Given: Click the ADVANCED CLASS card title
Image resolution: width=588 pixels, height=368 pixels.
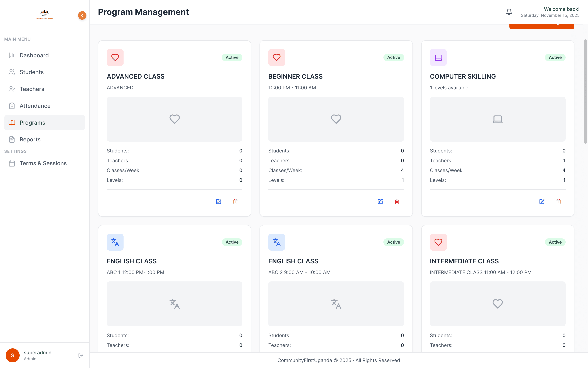Looking at the screenshot, I should click(x=136, y=76).
